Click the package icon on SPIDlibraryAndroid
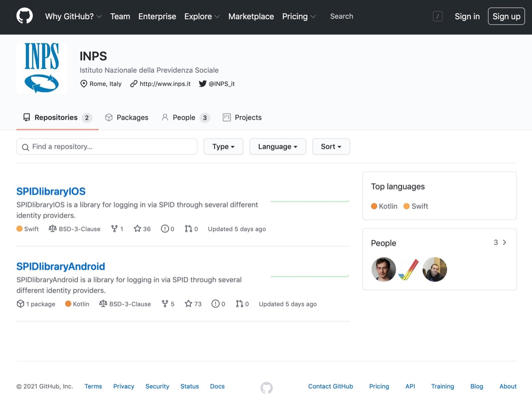The image size is (532, 408). coord(20,304)
